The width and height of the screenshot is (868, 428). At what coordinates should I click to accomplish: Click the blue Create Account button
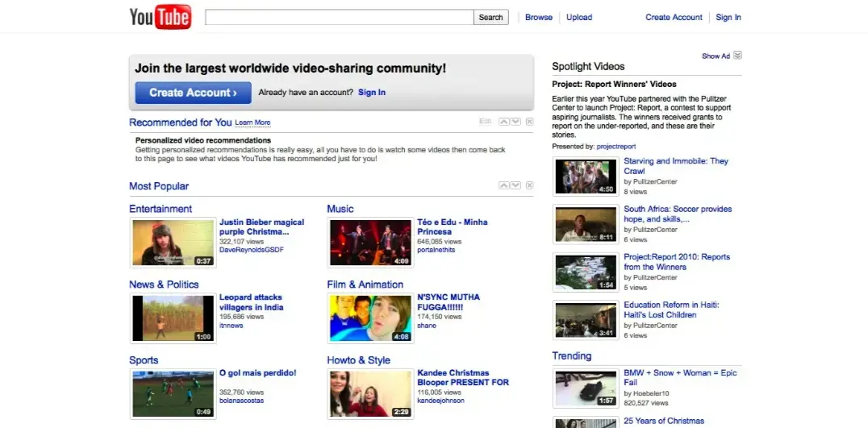193,93
